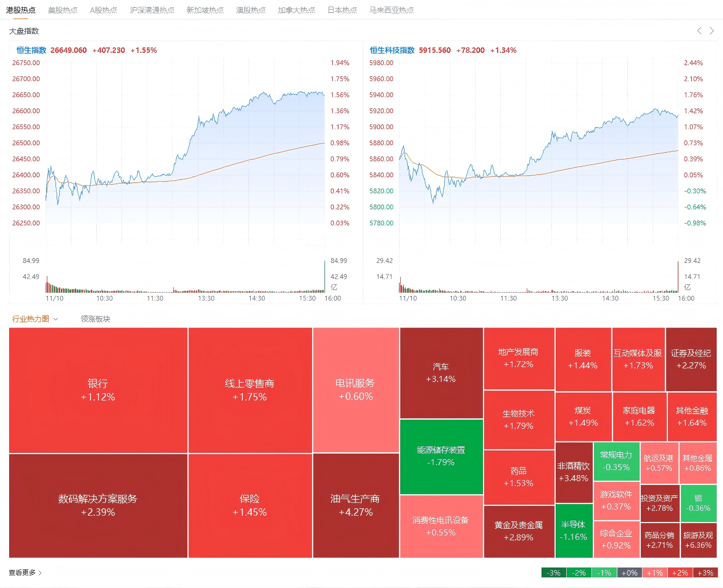Click the +3% legend color swatch
Viewport: 723px width, 588px height.
(705, 572)
